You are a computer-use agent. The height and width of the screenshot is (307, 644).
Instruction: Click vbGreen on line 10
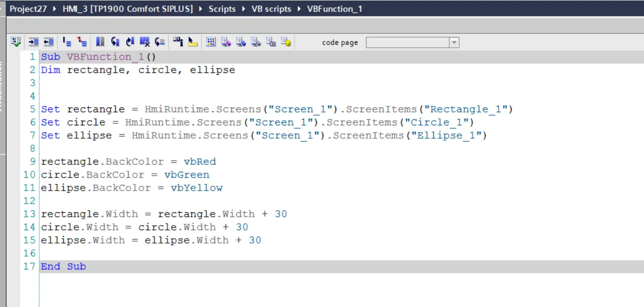coord(187,175)
